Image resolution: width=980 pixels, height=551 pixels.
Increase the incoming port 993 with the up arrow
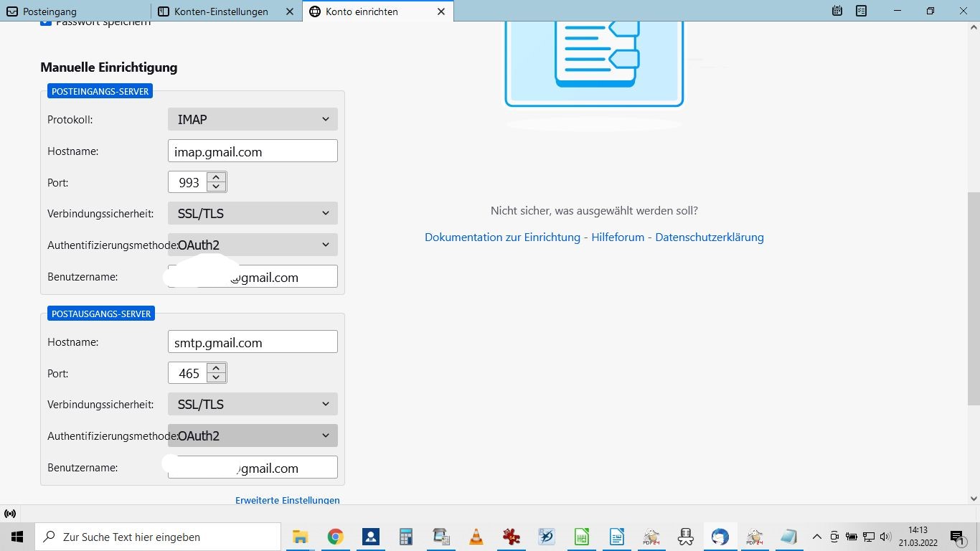point(216,177)
